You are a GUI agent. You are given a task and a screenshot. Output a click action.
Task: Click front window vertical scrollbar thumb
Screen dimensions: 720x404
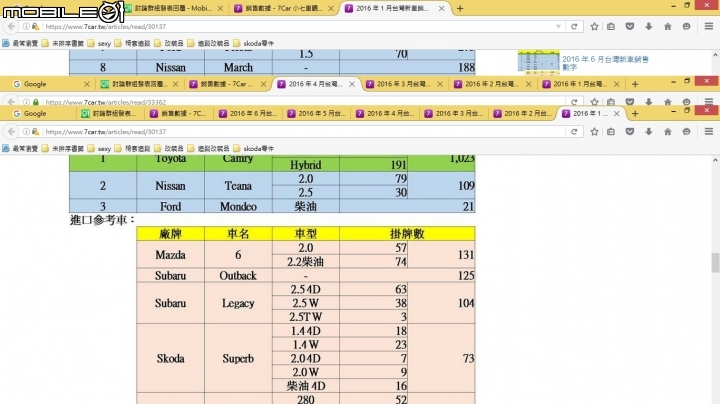(715, 263)
